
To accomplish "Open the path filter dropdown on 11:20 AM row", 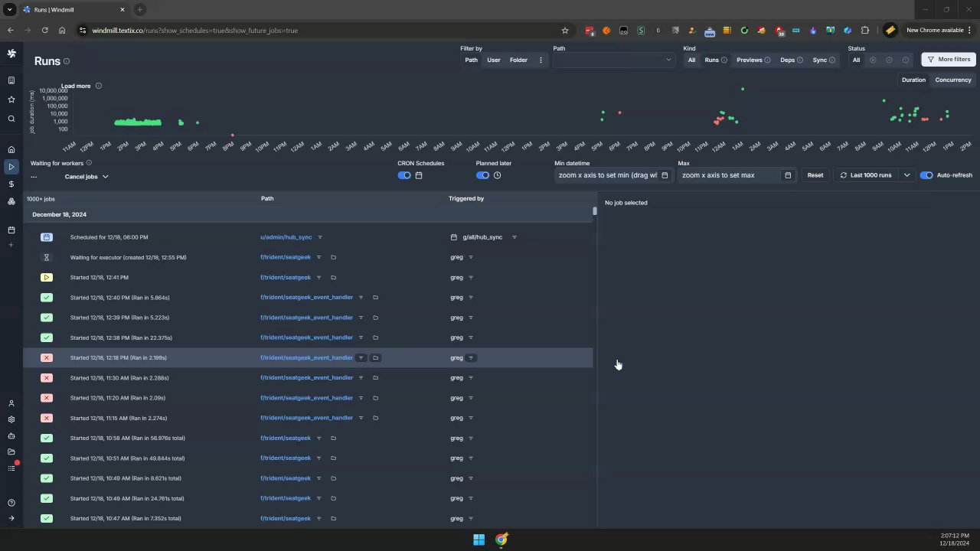I will point(361,398).
